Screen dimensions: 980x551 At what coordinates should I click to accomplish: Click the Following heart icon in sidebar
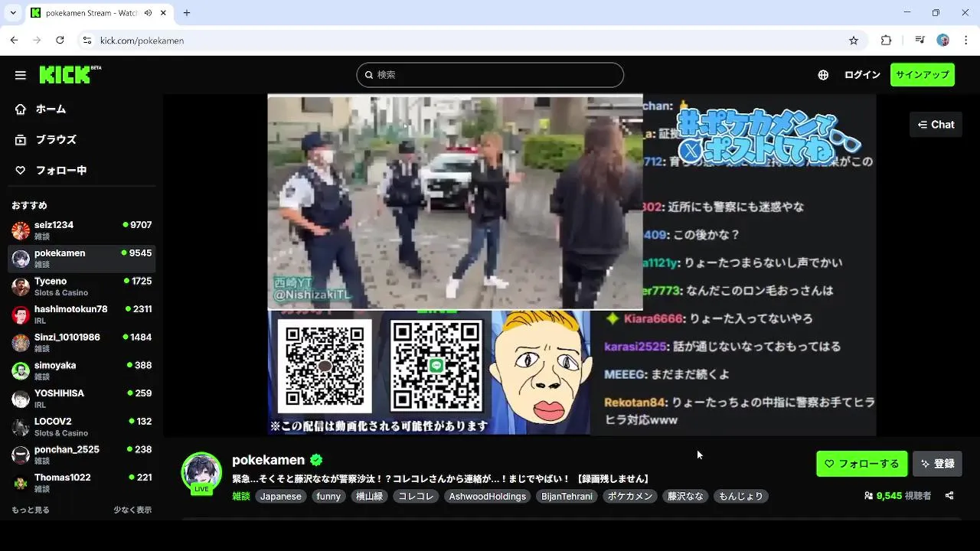[x=21, y=171]
